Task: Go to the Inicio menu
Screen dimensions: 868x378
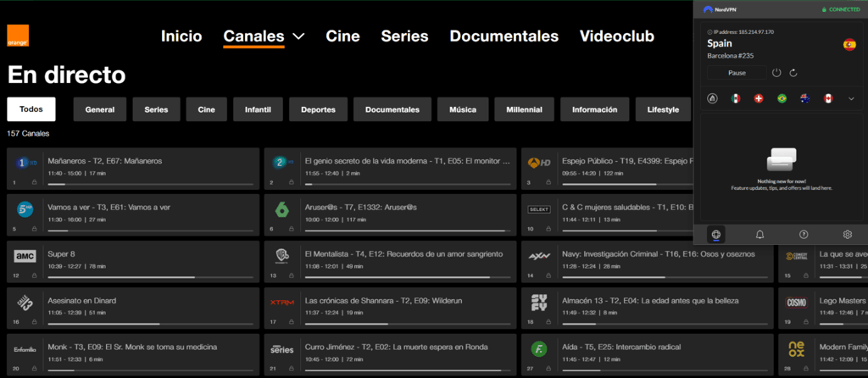Action: tap(181, 36)
